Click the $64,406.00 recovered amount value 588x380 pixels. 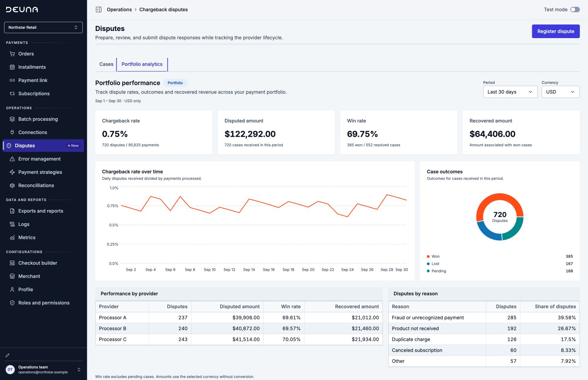[x=492, y=134]
